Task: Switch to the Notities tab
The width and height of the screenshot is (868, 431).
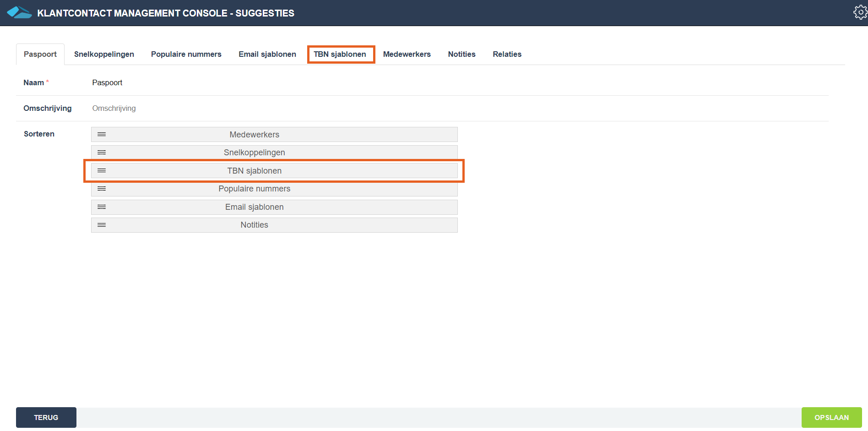Action: (461, 54)
